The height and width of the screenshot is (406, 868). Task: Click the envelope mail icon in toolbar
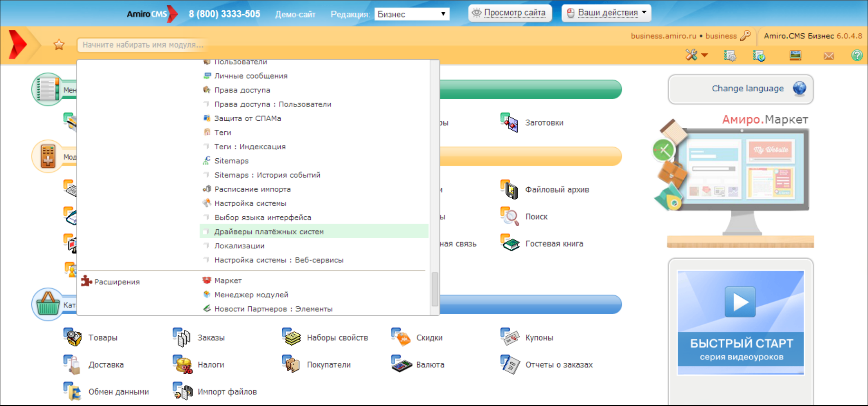point(828,55)
